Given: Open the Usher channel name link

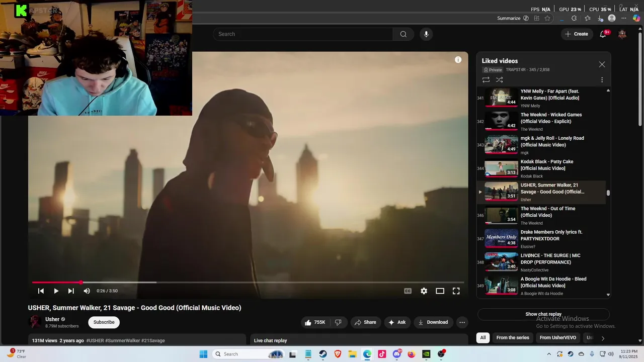Looking at the screenshot, I should [52, 319].
